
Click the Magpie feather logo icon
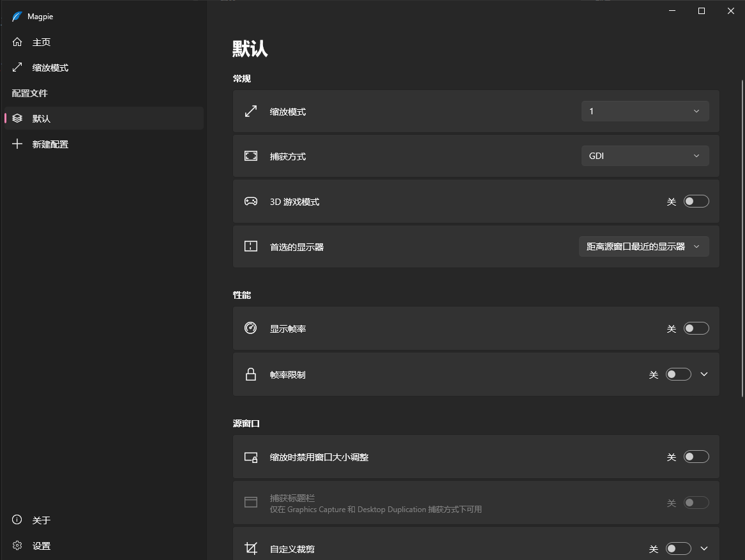pyautogui.click(x=17, y=17)
